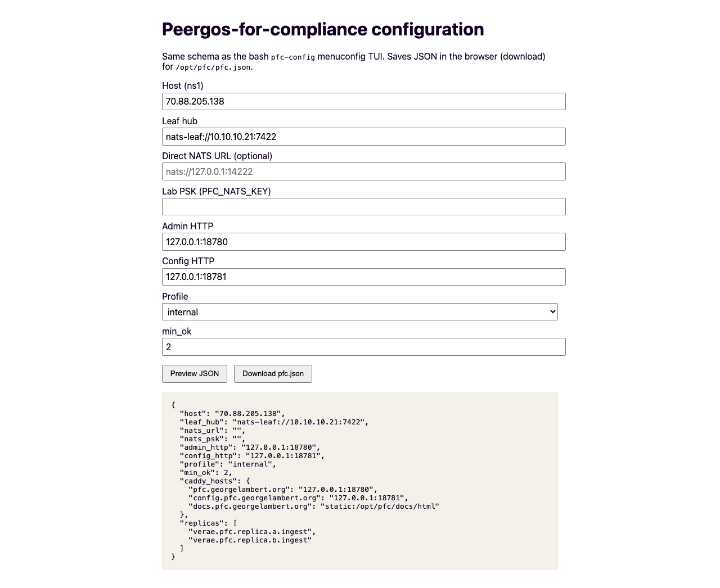Click into the Leaf hub field
This screenshot has width=720, height=588.
pyautogui.click(x=364, y=137)
